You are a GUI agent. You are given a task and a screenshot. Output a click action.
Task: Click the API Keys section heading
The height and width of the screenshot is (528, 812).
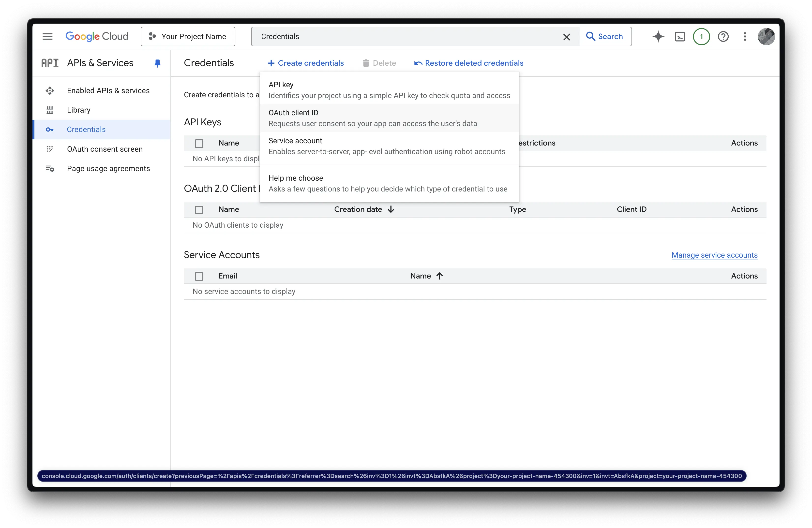(x=203, y=122)
